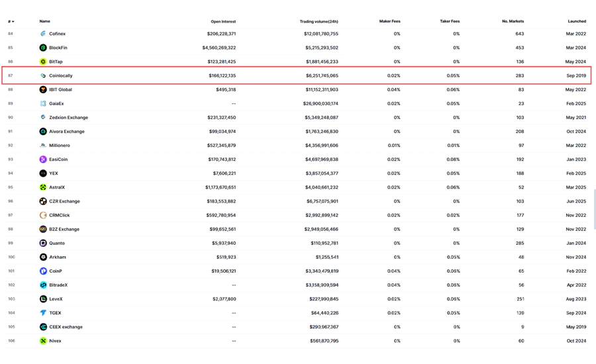Sort table by Open Interest header
This screenshot has width=596, height=364.
point(223,21)
